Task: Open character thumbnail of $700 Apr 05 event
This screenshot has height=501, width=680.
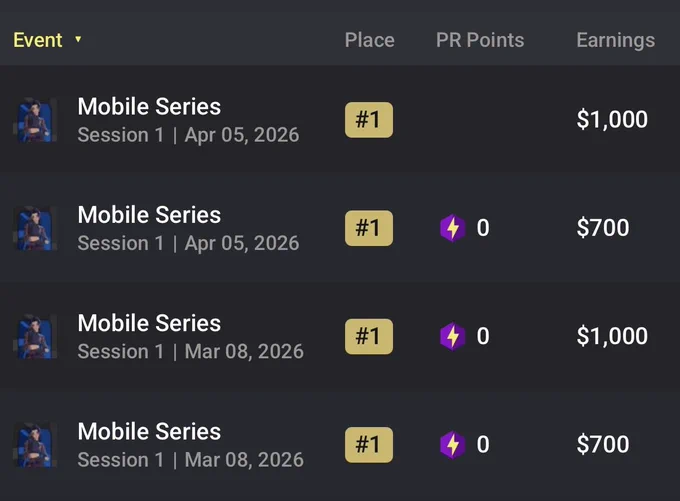Action: coord(35,229)
